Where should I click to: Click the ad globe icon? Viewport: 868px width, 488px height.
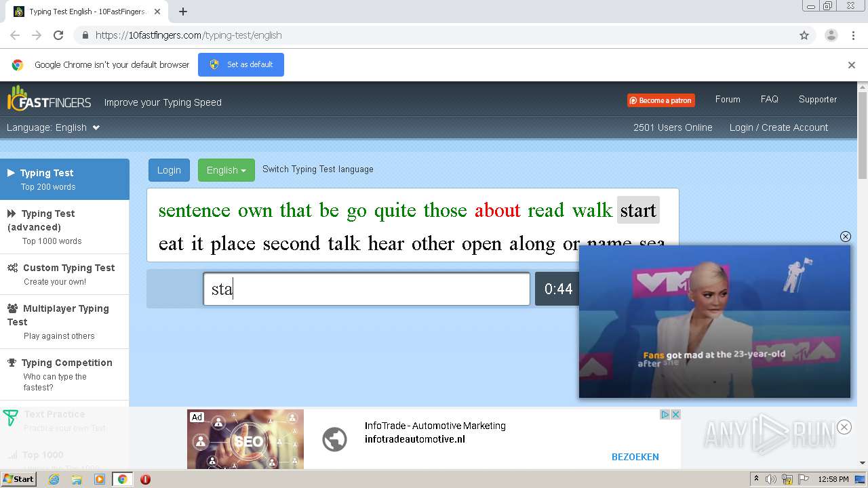(x=334, y=439)
